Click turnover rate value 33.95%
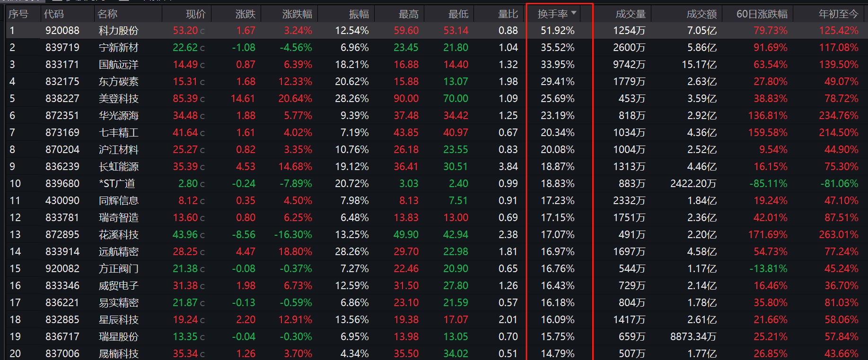 click(x=558, y=65)
